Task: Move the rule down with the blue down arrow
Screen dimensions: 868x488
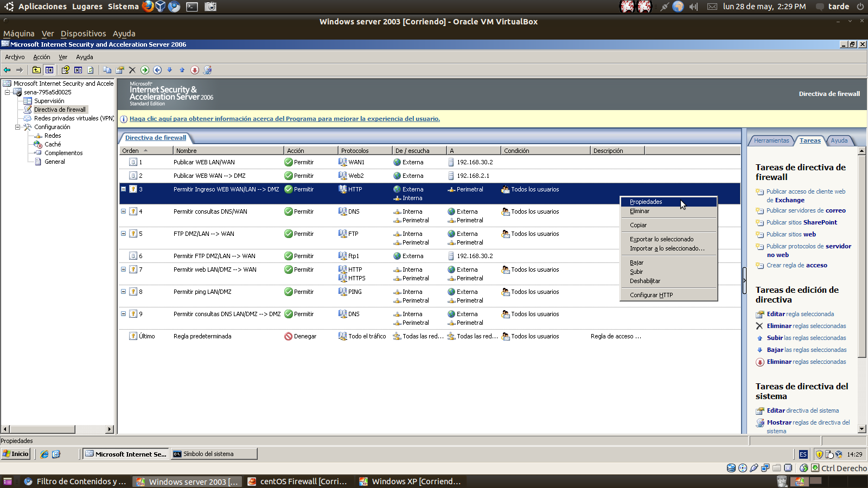Action: [169, 70]
